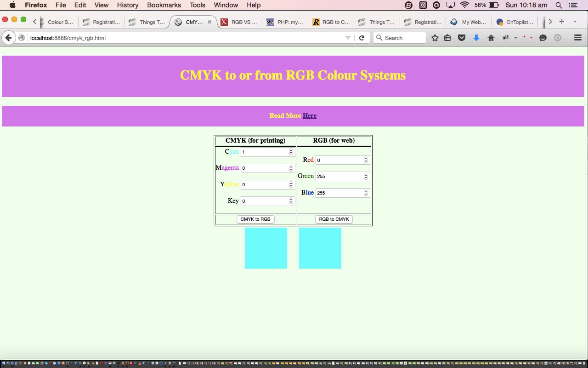Go to the home page icon

[491, 38]
